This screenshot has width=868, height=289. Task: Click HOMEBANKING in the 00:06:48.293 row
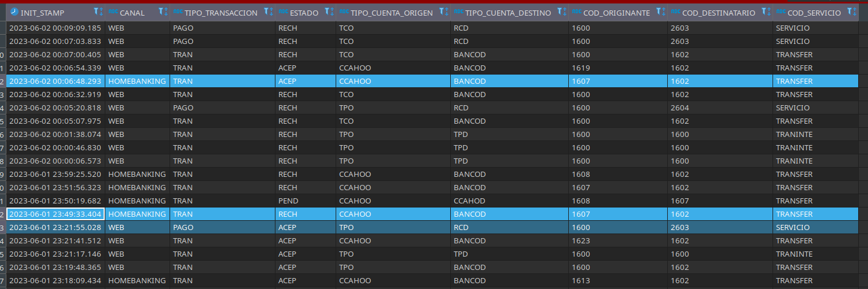[x=138, y=81]
